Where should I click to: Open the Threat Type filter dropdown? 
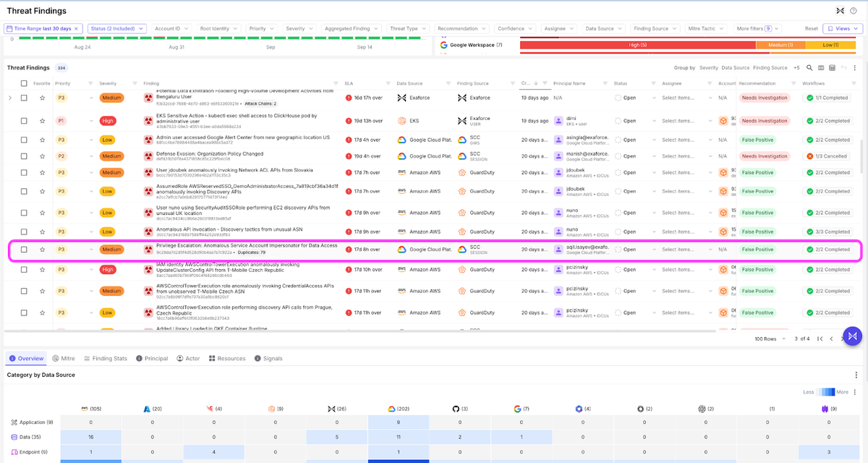[x=409, y=29]
